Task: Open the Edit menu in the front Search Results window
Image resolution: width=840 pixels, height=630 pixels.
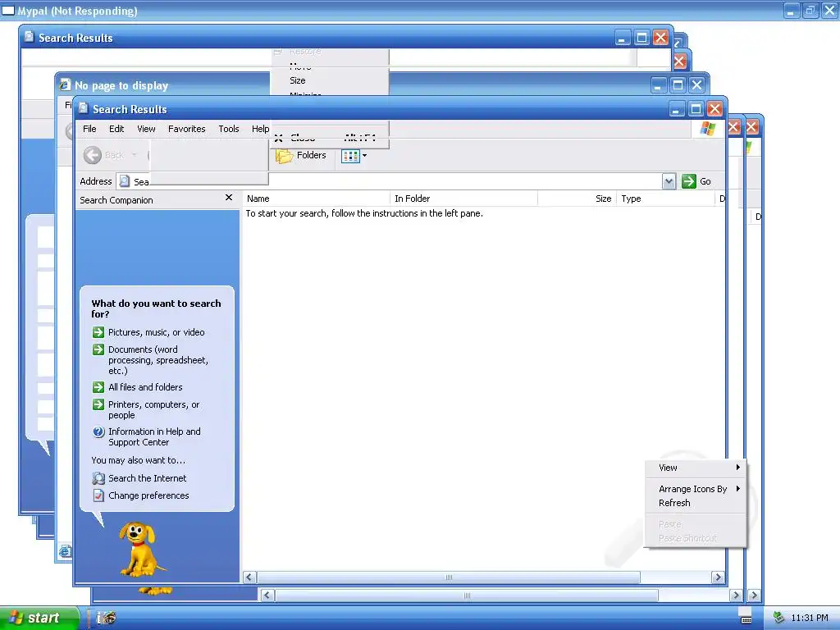Action: click(x=116, y=129)
